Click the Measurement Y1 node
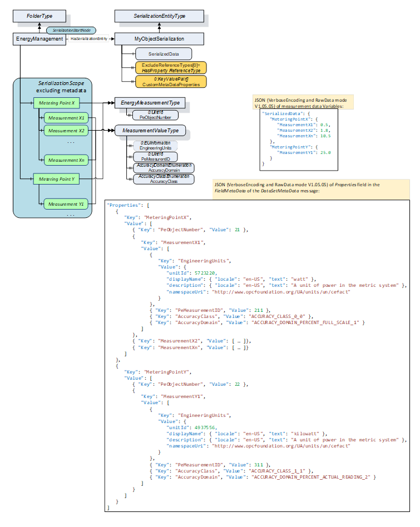Image resolution: width=420 pixels, height=527 pixels. [x=66, y=204]
